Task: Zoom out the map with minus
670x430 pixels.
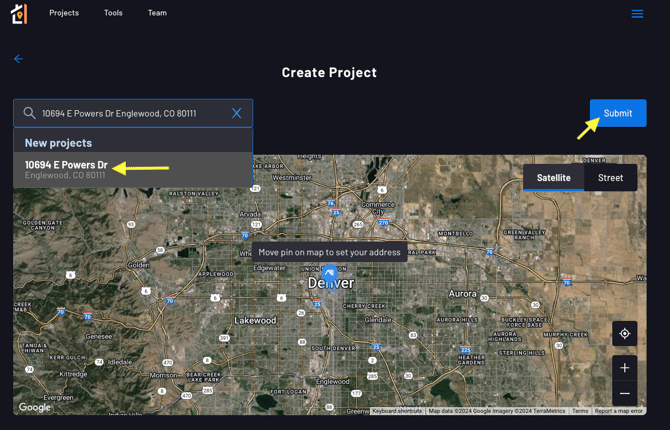Action: (625, 393)
